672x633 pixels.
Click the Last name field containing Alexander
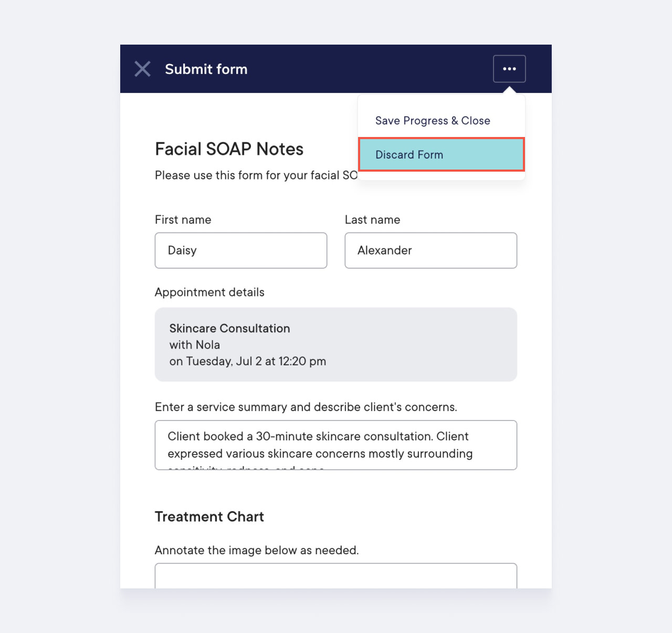coord(430,250)
